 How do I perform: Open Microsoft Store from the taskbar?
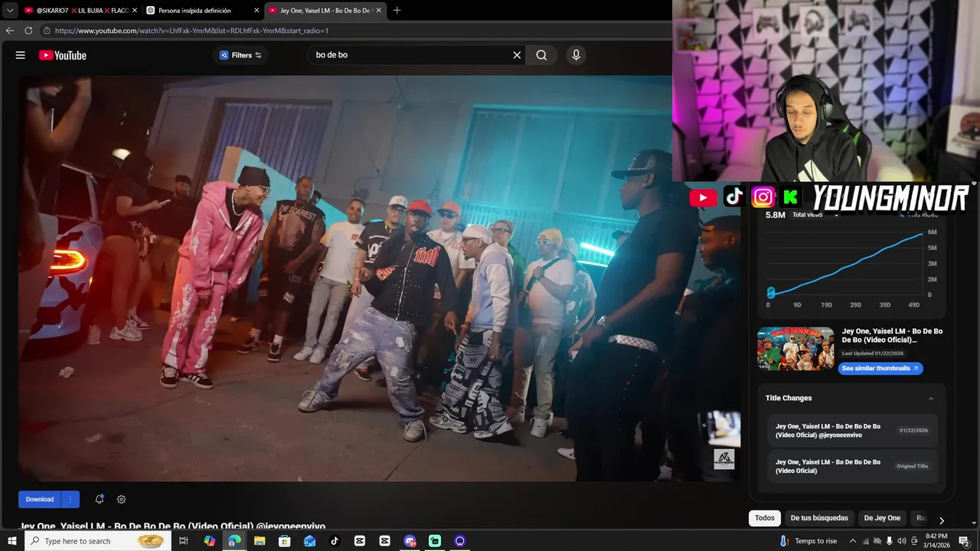point(284,541)
